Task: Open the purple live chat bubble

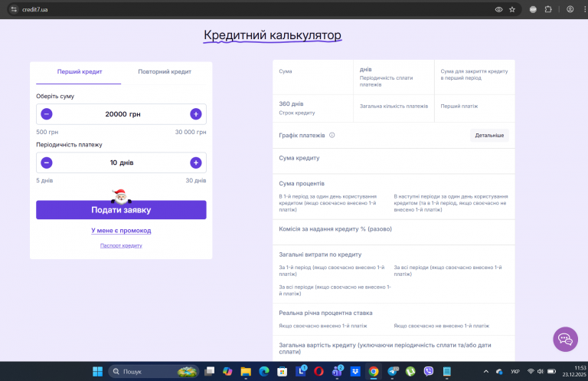Action: (x=565, y=340)
